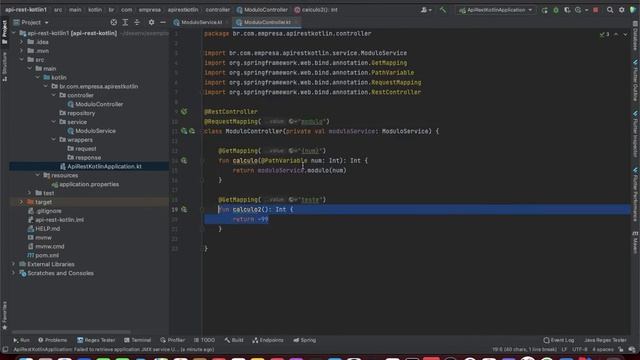
Task: Hide the Project tool window with minus icon
Action: 163,22
